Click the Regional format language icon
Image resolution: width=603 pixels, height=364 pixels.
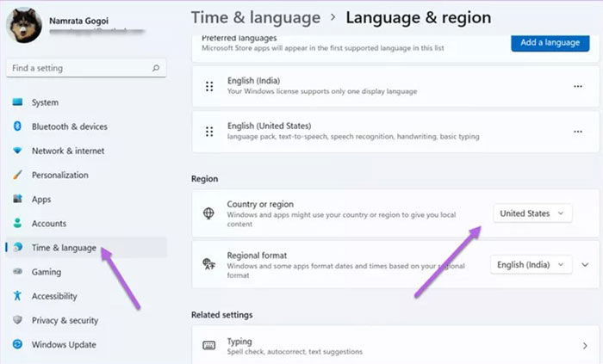[208, 264]
